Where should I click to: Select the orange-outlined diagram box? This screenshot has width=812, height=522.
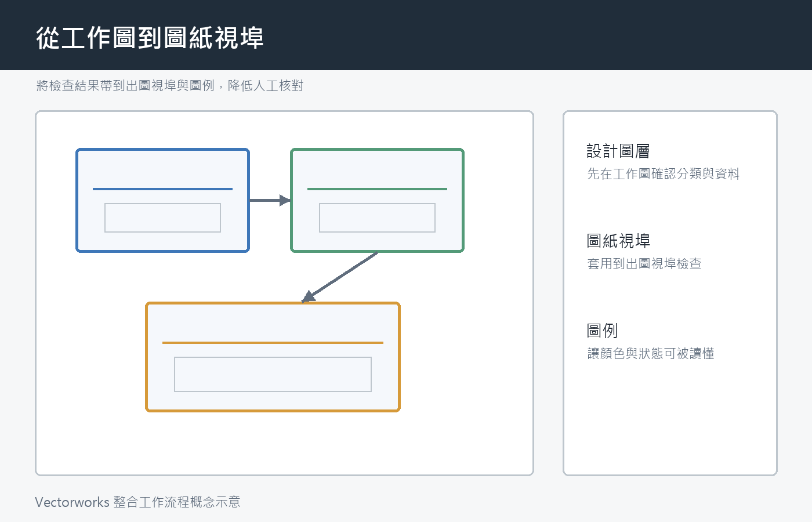[x=273, y=357]
